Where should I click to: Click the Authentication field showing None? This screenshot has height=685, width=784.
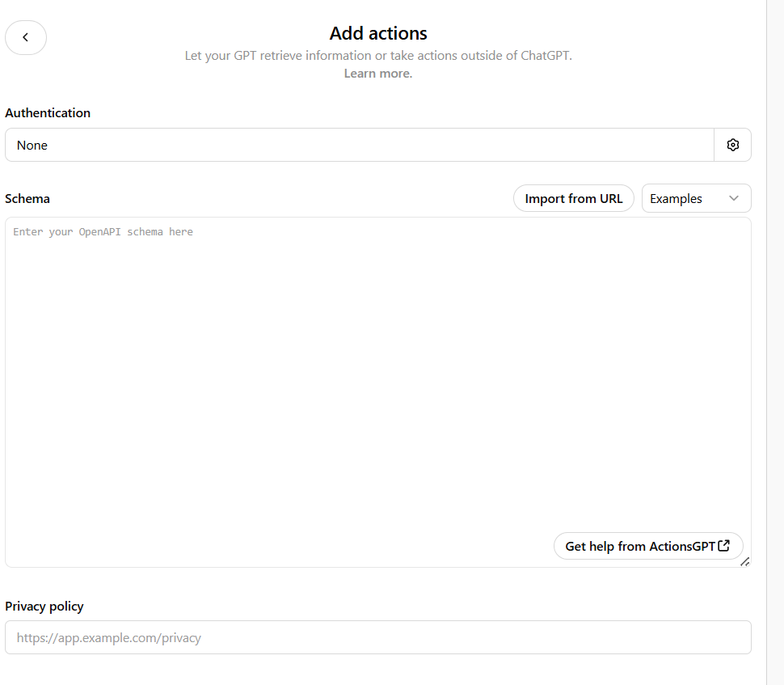pos(360,145)
